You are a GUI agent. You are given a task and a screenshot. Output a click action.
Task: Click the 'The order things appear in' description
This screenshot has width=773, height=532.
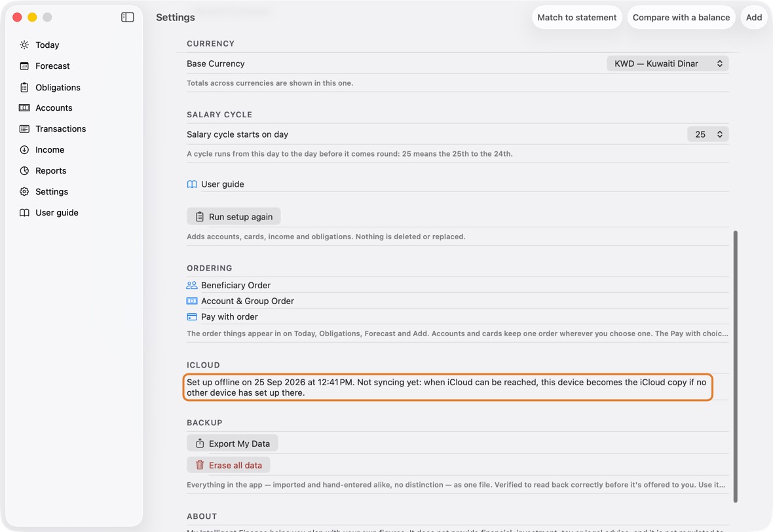457,333
